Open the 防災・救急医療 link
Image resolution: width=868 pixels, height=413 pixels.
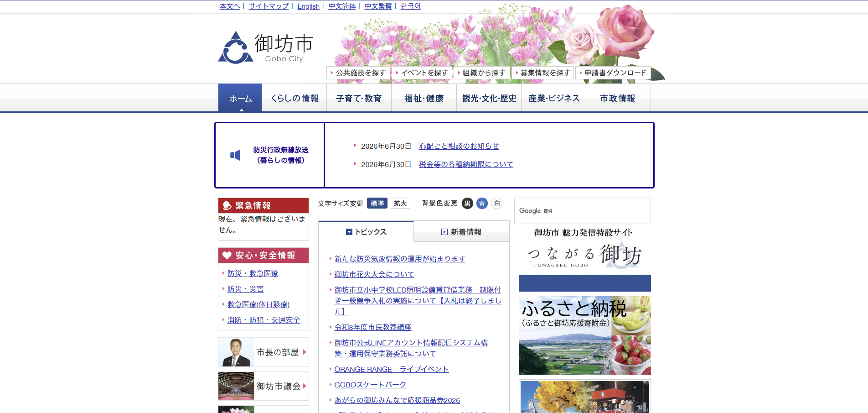click(x=253, y=273)
